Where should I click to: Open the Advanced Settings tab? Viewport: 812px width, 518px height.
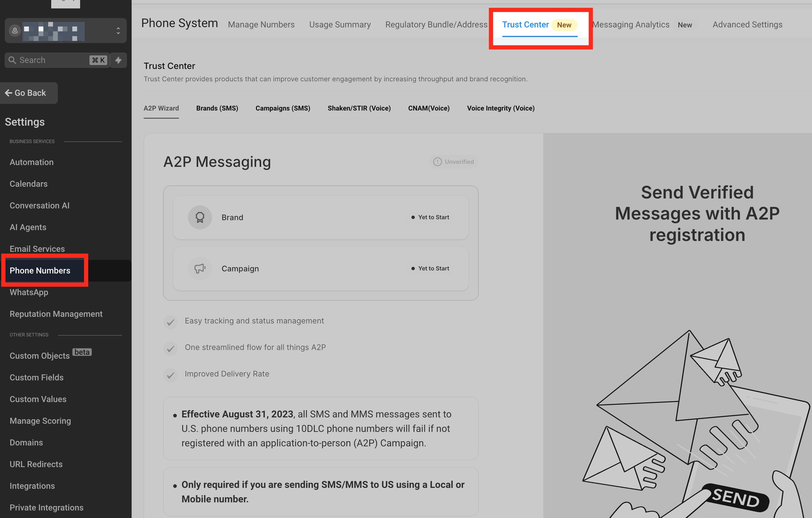(747, 25)
